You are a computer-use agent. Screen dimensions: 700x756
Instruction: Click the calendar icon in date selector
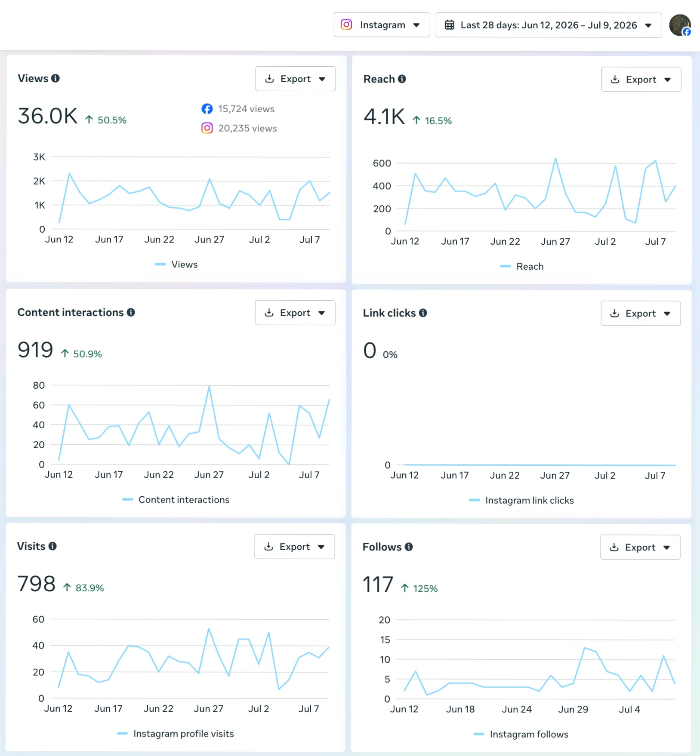click(449, 25)
